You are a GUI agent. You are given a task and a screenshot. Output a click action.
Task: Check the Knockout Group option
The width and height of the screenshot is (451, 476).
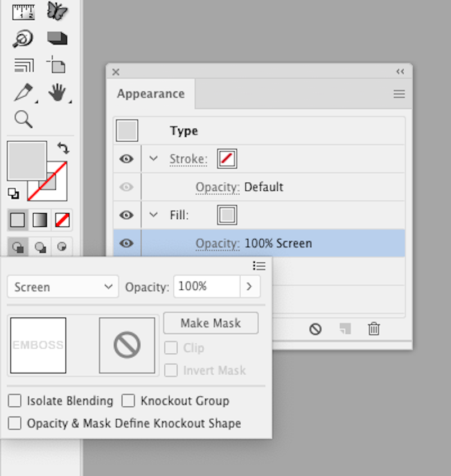coord(129,401)
